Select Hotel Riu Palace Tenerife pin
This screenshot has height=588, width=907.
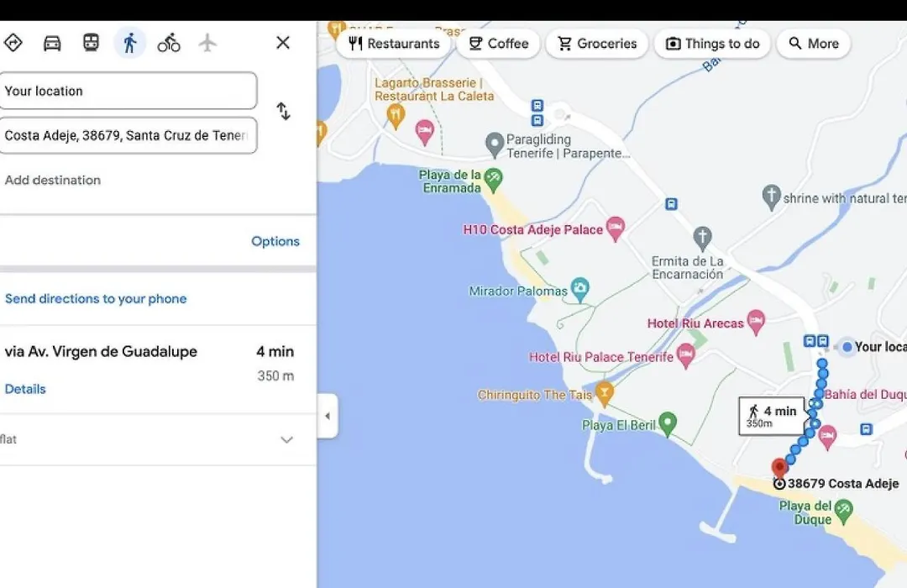pos(685,355)
